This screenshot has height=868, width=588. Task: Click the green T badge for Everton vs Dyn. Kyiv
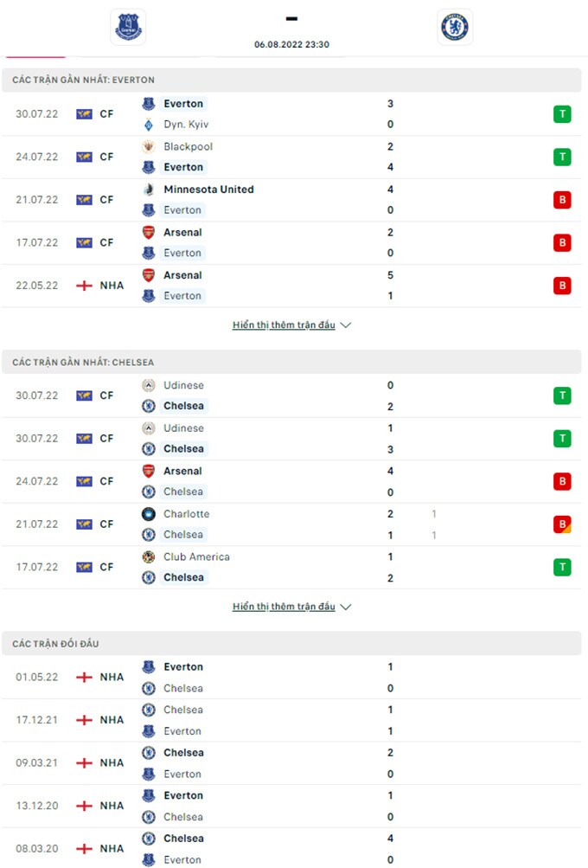click(562, 114)
